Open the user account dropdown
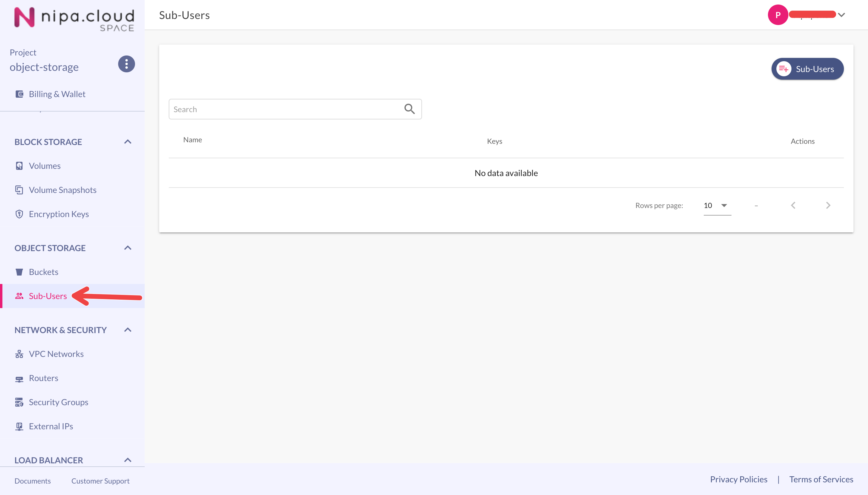The width and height of the screenshot is (868, 495). point(841,15)
